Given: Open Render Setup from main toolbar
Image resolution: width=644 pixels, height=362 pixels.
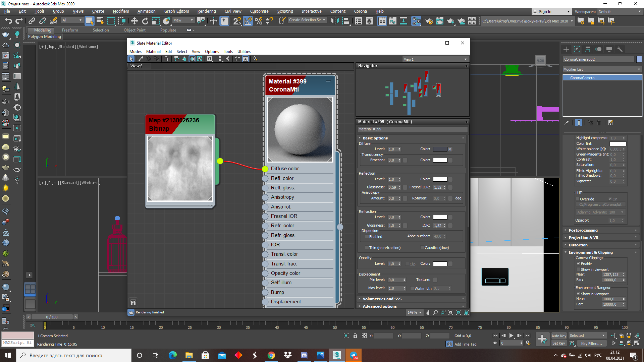Looking at the screenshot, I should coord(429,21).
